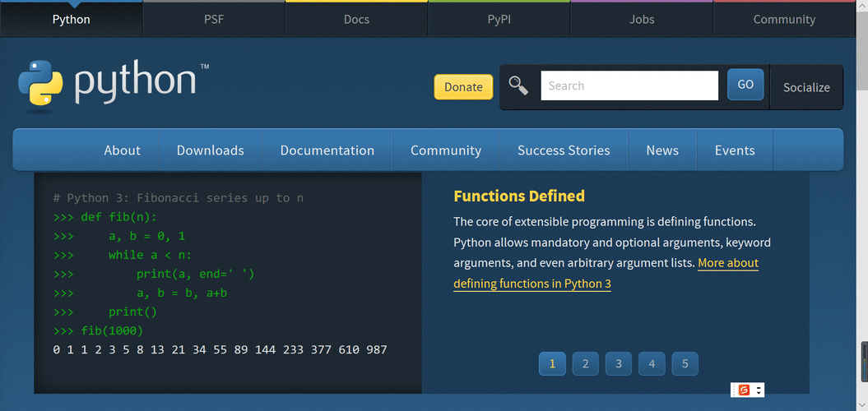Click the Fibonacci output line ending in 987

click(x=220, y=349)
